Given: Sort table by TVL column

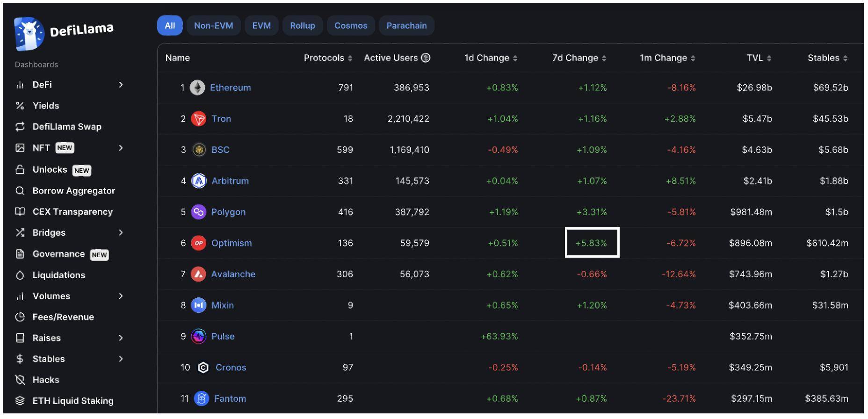Looking at the screenshot, I should (759, 58).
